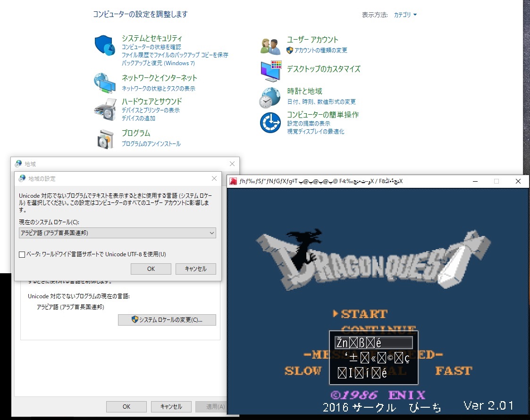Click the Hardware and Sound printer icon
The image size is (530, 420).
point(105,109)
